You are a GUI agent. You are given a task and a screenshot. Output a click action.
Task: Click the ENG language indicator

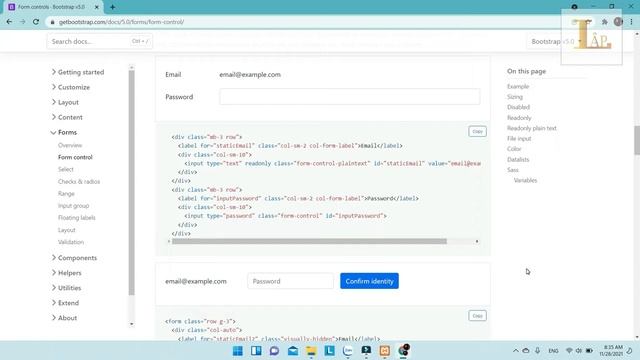(x=553, y=351)
